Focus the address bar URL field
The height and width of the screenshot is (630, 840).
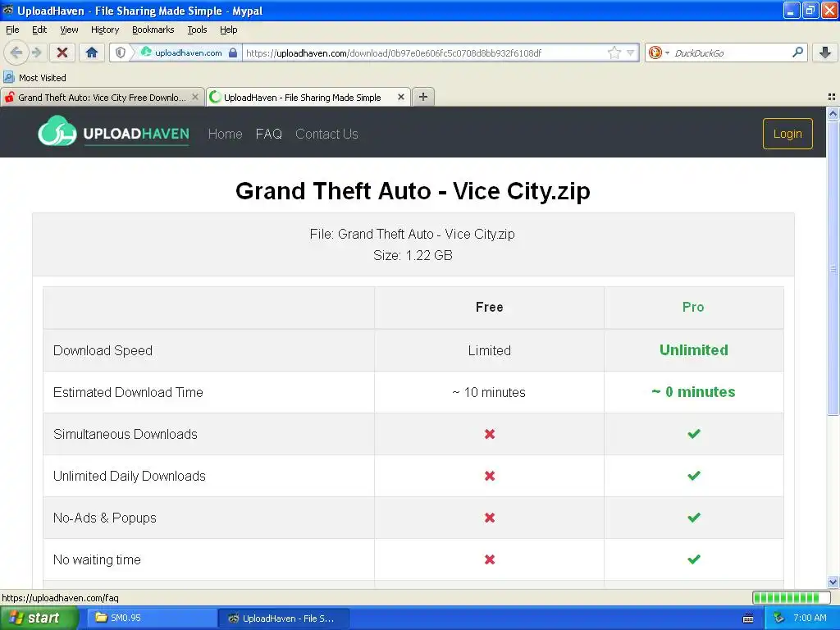click(423, 52)
